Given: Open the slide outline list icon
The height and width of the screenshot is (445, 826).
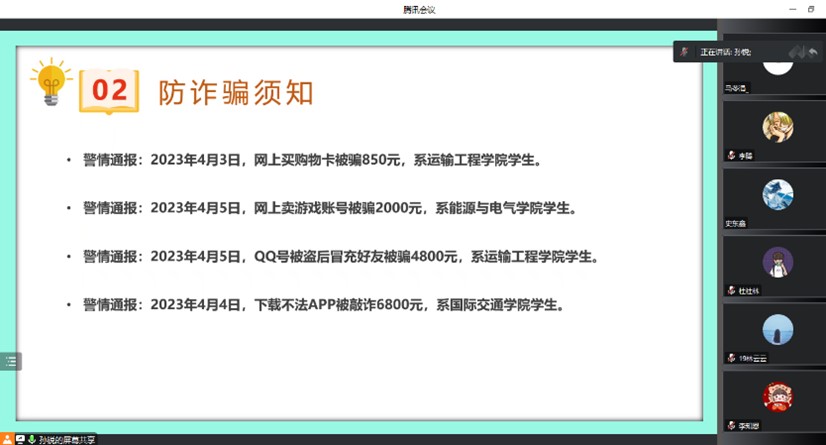Looking at the screenshot, I should tap(10, 362).
